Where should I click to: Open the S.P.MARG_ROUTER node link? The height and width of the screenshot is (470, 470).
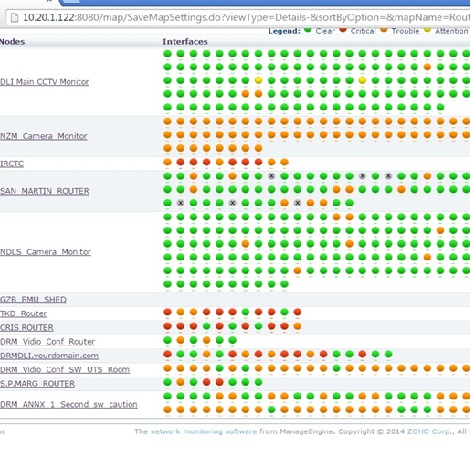[x=37, y=384]
